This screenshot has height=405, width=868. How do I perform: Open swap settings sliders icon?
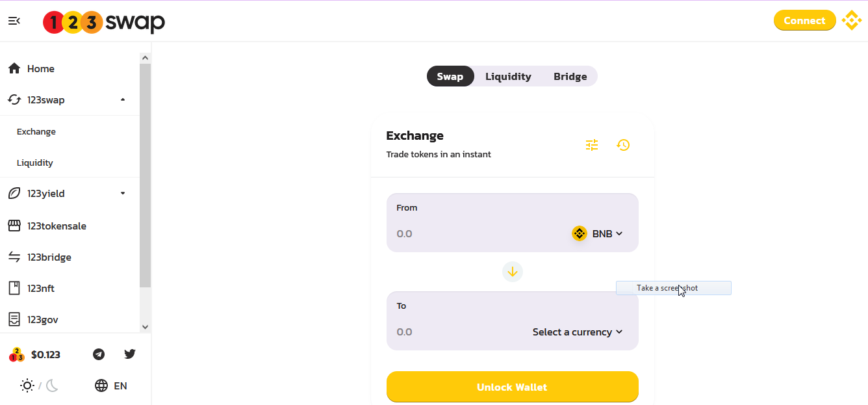click(591, 145)
